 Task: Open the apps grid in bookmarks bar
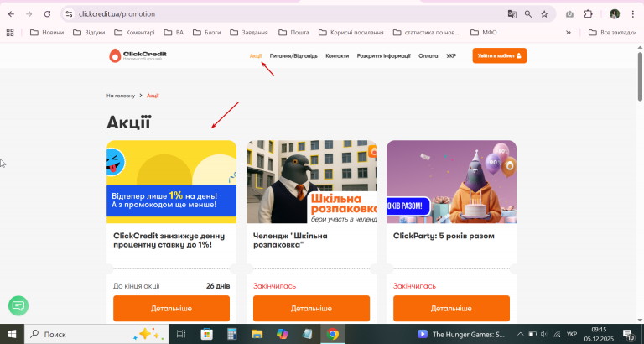point(10,32)
